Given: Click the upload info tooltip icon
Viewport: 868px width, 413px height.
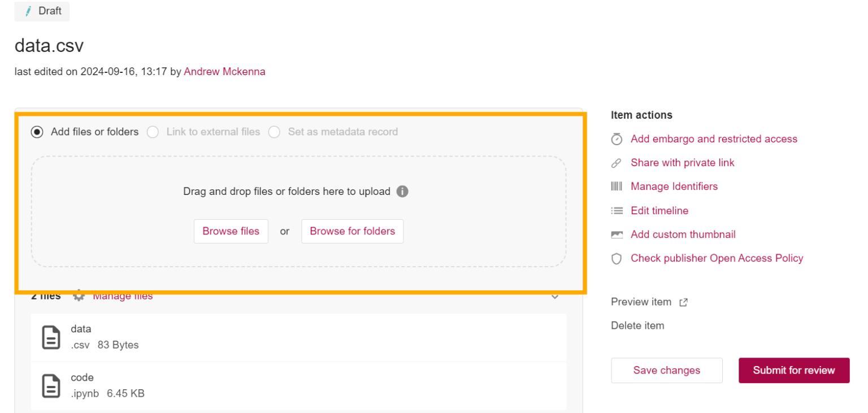Looking at the screenshot, I should click(x=402, y=192).
